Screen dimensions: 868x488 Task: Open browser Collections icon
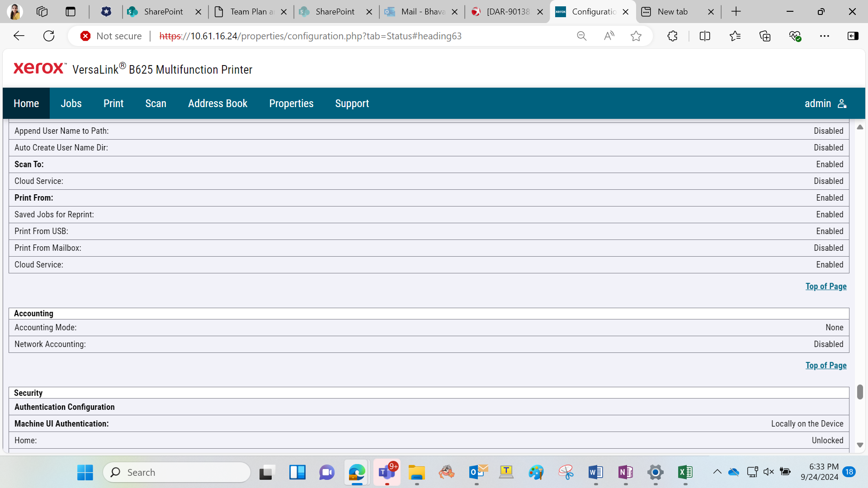tap(765, 36)
